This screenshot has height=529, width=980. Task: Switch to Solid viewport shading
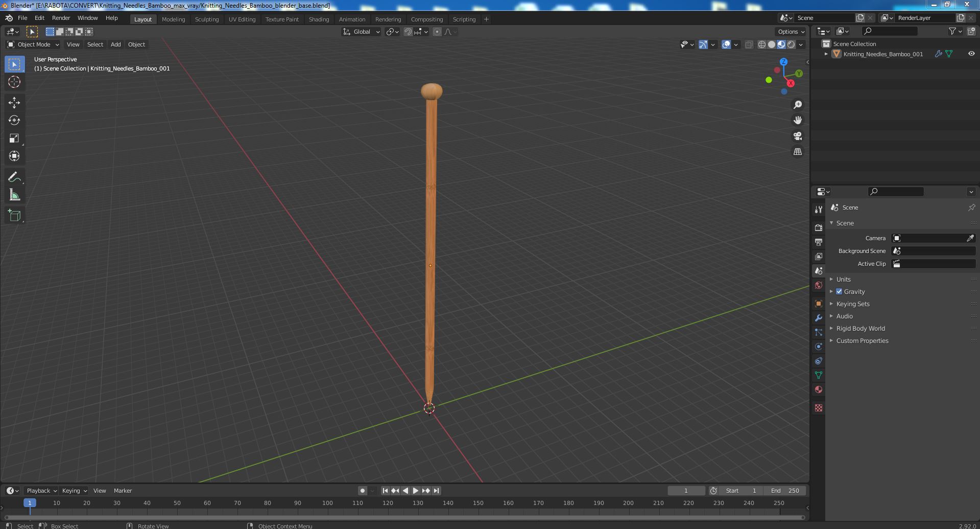[772, 45]
